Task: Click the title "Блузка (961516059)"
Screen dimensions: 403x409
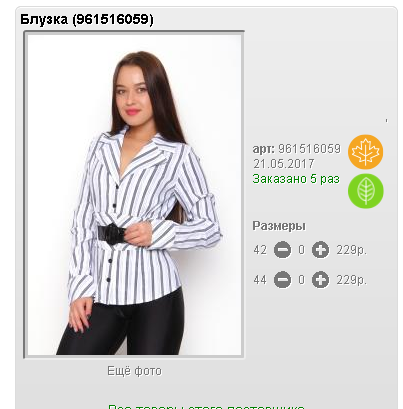Action: coord(87,19)
